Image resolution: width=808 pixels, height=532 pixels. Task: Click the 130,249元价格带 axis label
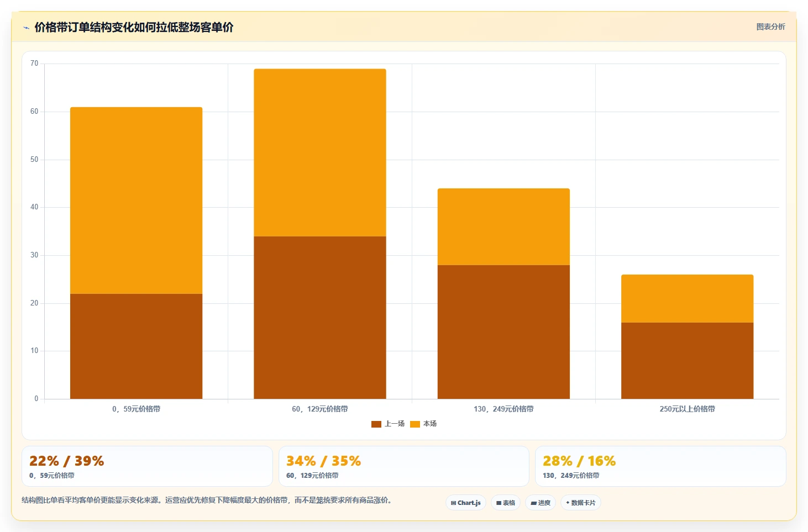pyautogui.click(x=503, y=409)
